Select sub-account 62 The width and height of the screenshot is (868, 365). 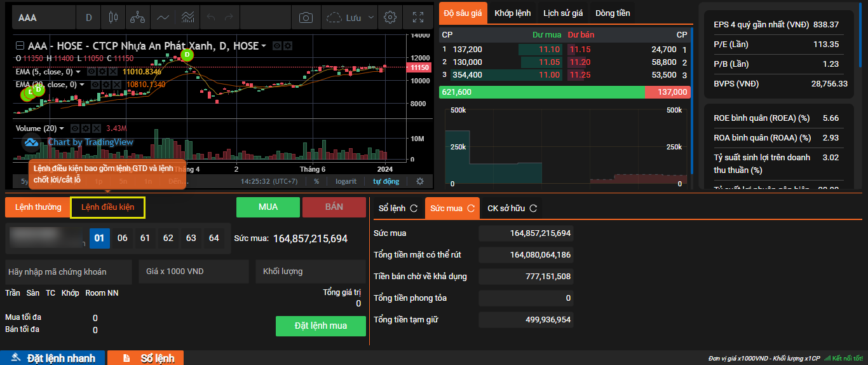(168, 238)
